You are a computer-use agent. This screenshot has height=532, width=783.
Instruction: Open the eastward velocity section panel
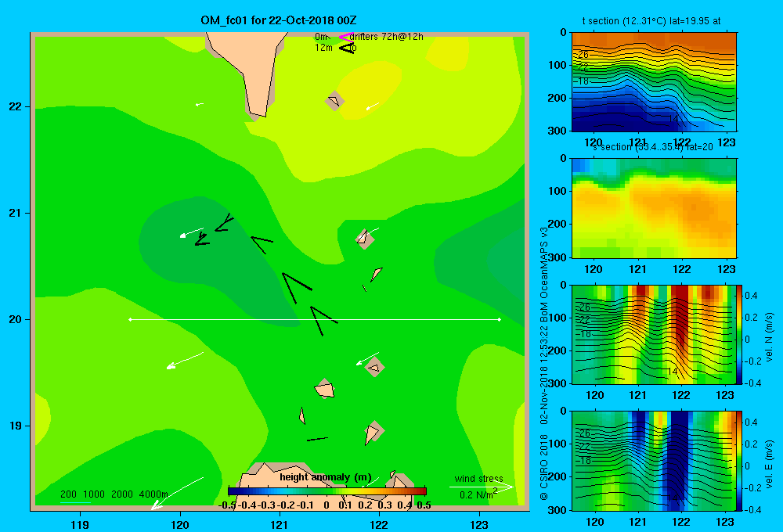(654, 461)
